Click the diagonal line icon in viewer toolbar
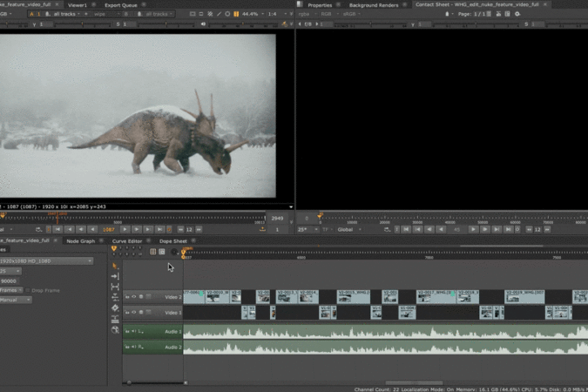The width and height of the screenshot is (588, 392). tap(219, 14)
